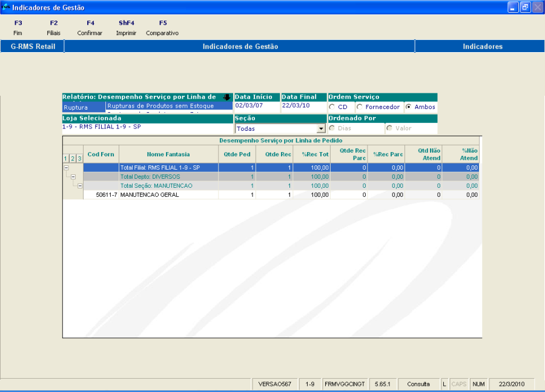Click the %Não Atend column header
The image size is (545, 392).
pos(461,154)
